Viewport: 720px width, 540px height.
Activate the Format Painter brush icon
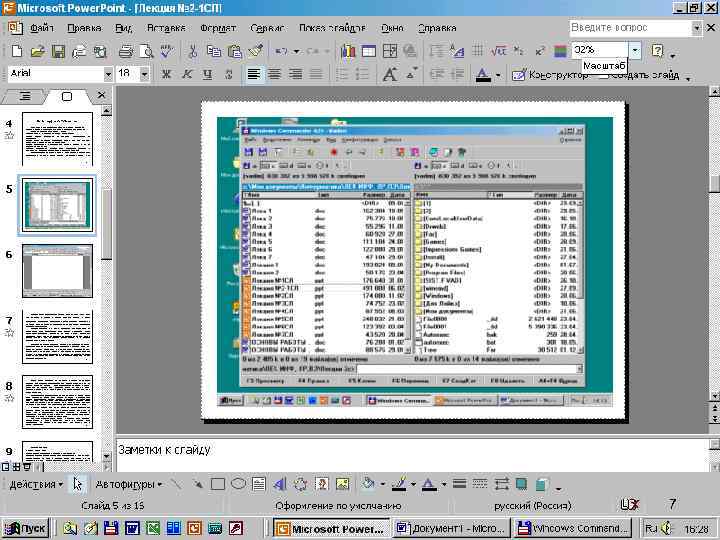point(255,51)
